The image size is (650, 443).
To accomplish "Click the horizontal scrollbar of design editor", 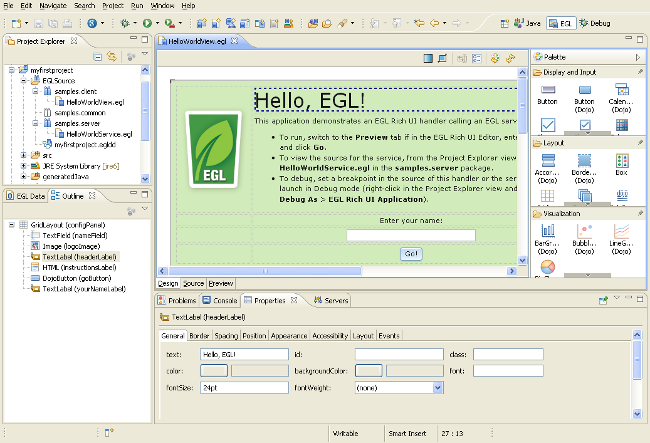I will coord(265,271).
